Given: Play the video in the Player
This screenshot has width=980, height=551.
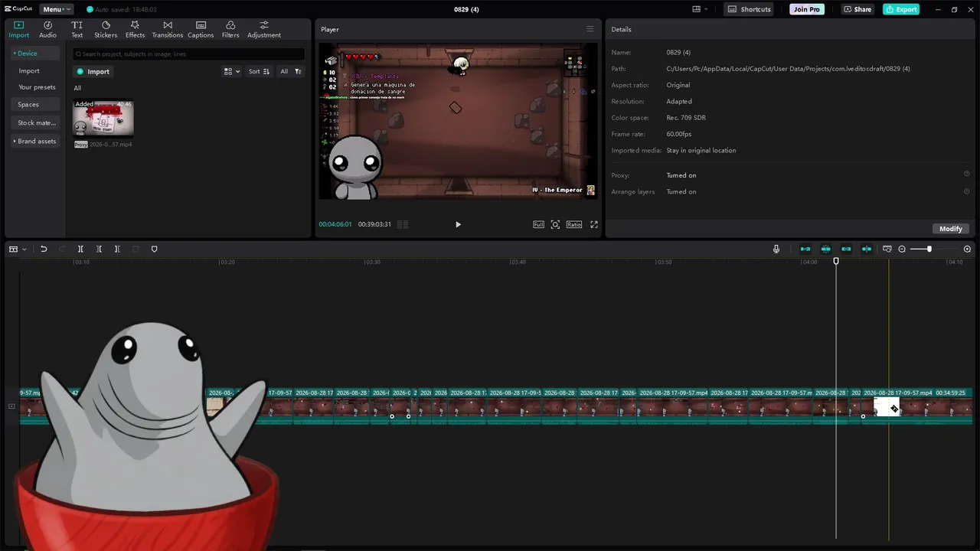Looking at the screenshot, I should [x=458, y=224].
